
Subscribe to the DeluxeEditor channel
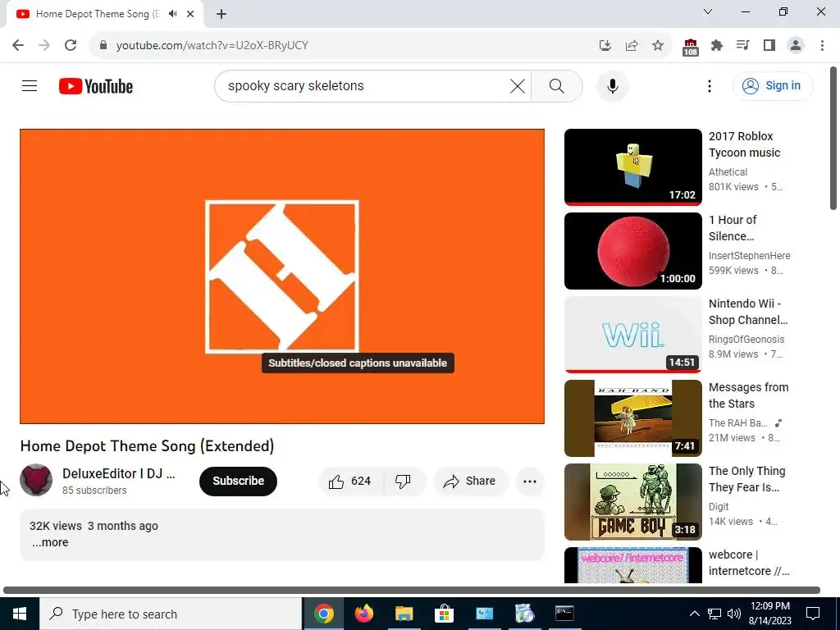[238, 481]
